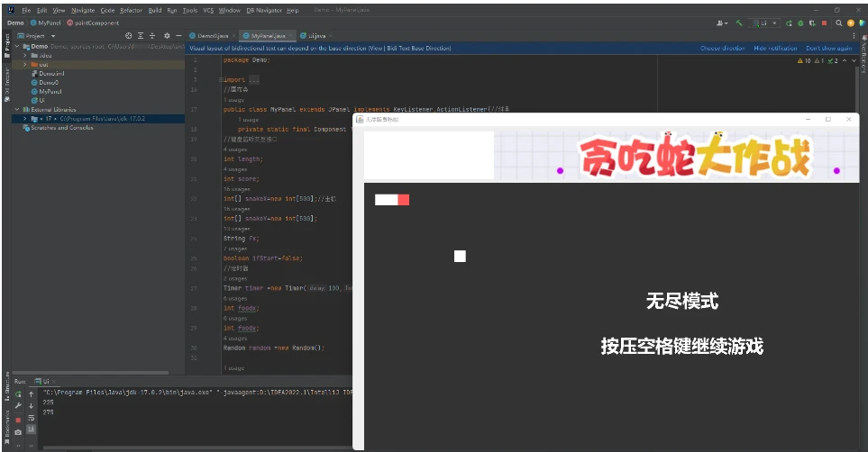868x452 pixels.
Task: Open the Refactor menu
Action: [x=132, y=10]
